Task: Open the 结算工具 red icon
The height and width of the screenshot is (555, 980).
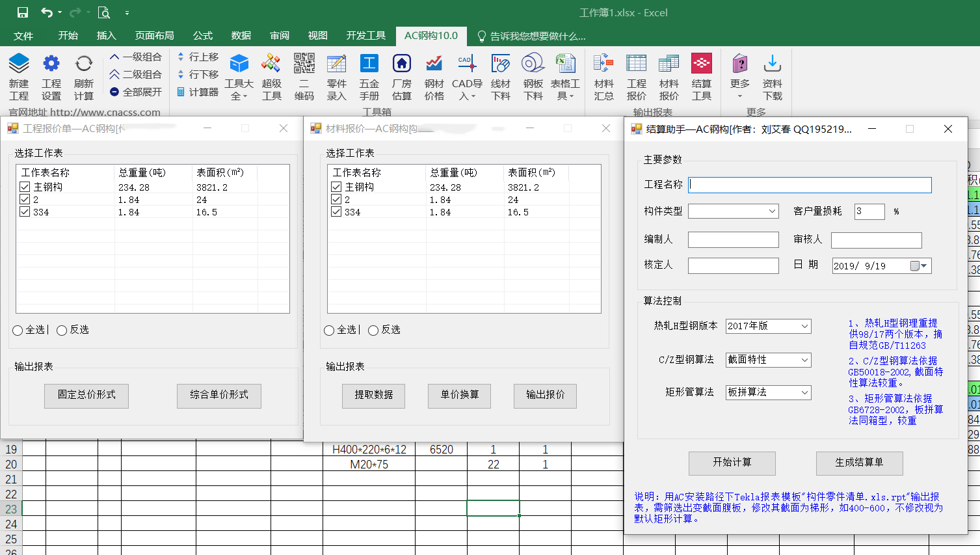Action: pos(702,77)
